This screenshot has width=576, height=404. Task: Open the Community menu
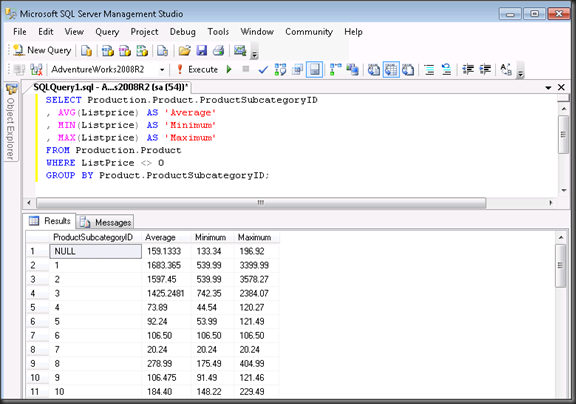(309, 32)
